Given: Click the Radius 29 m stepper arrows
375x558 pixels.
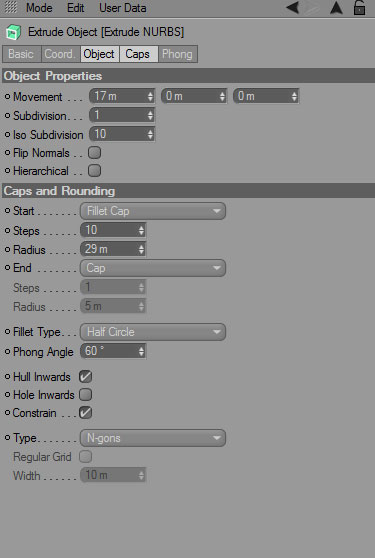Looking at the screenshot, I should (x=142, y=249).
